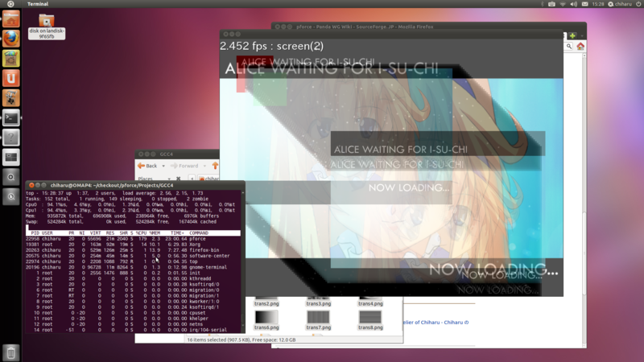The width and height of the screenshot is (644, 362).
Task: Click the pforce process row in top
Action: point(134,238)
